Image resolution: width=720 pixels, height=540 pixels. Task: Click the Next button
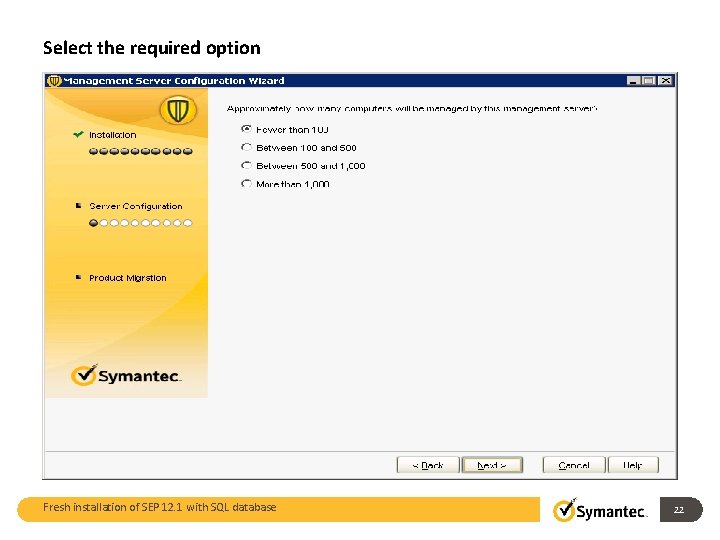click(492, 465)
